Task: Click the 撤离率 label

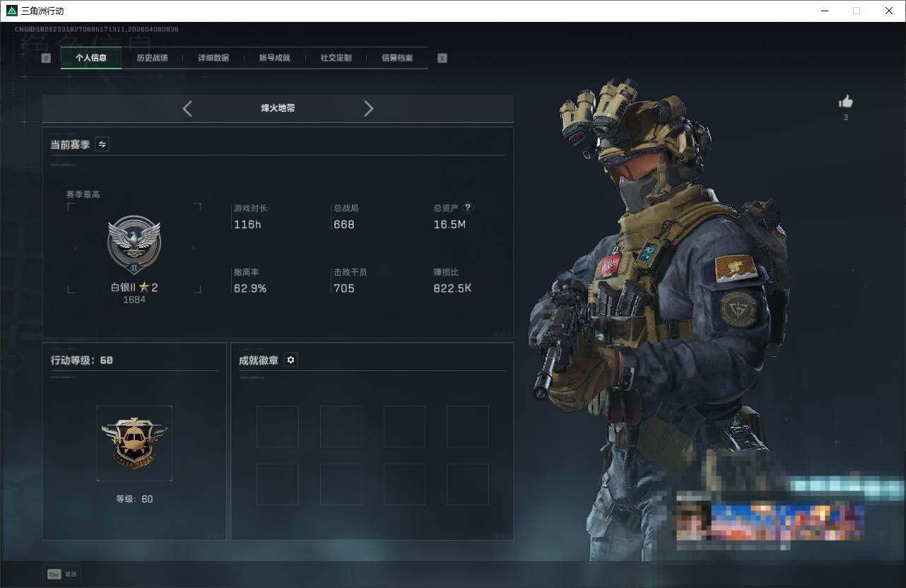Action: 247,272
